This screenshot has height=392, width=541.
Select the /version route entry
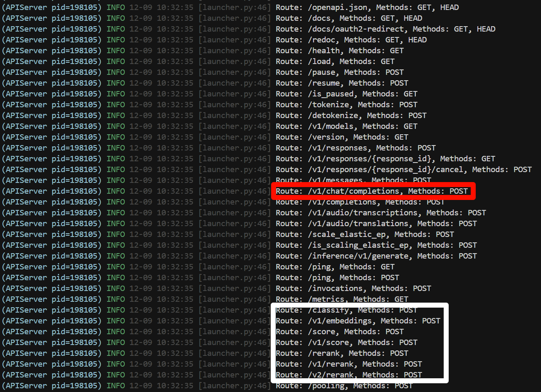[x=342, y=137]
